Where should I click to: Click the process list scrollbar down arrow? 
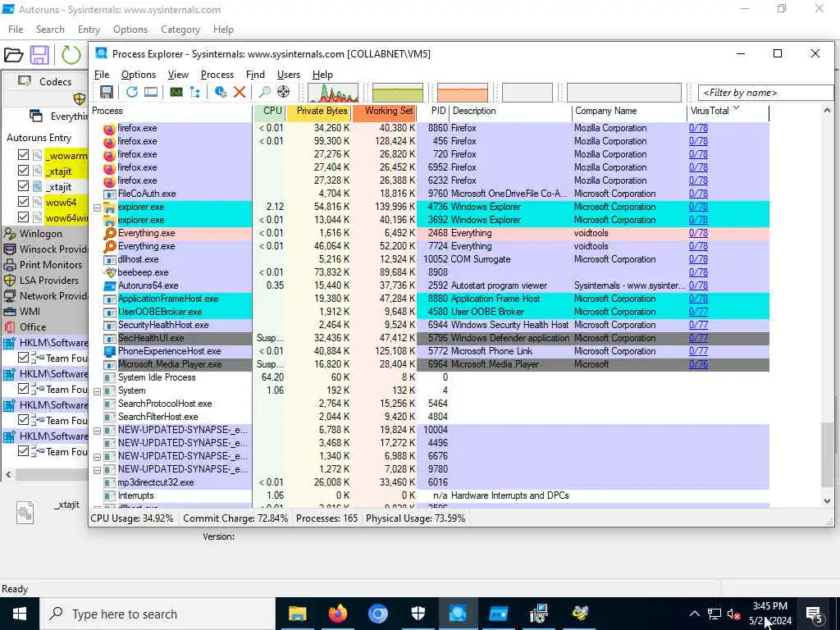(827, 501)
